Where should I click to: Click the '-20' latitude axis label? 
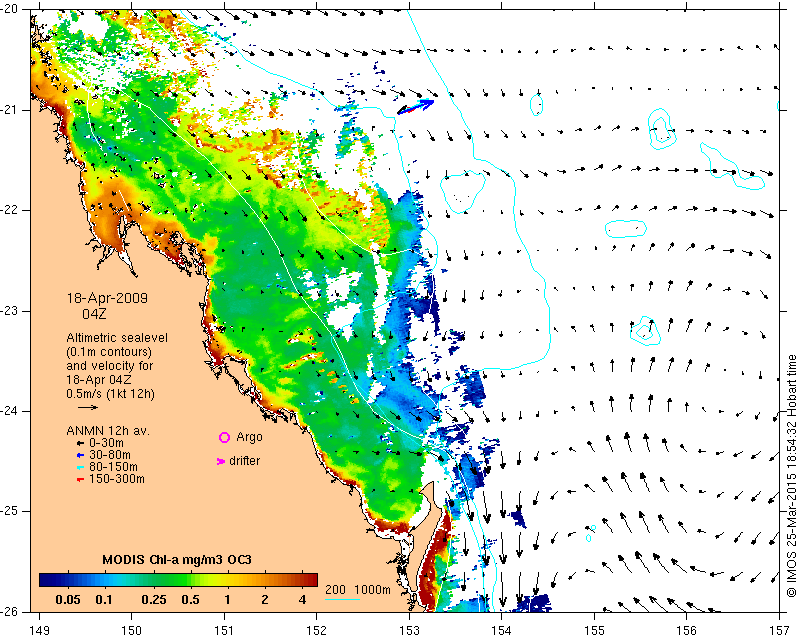click(9, 9)
